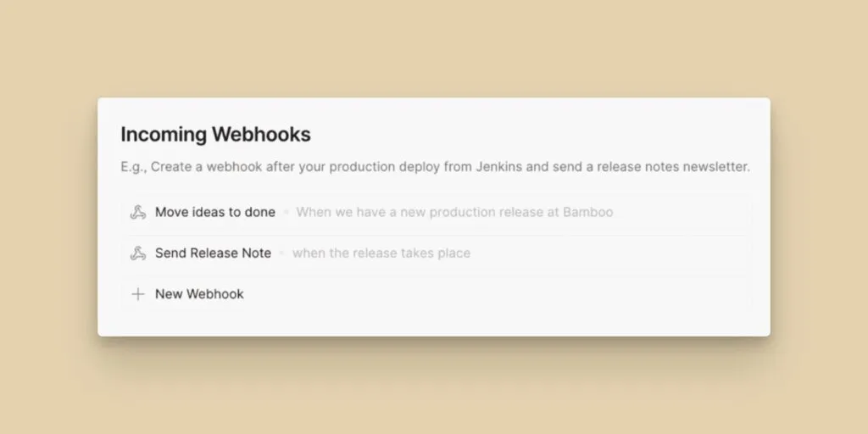Open the Send Release Note webhook
This screenshot has width=868, height=434.
point(213,253)
